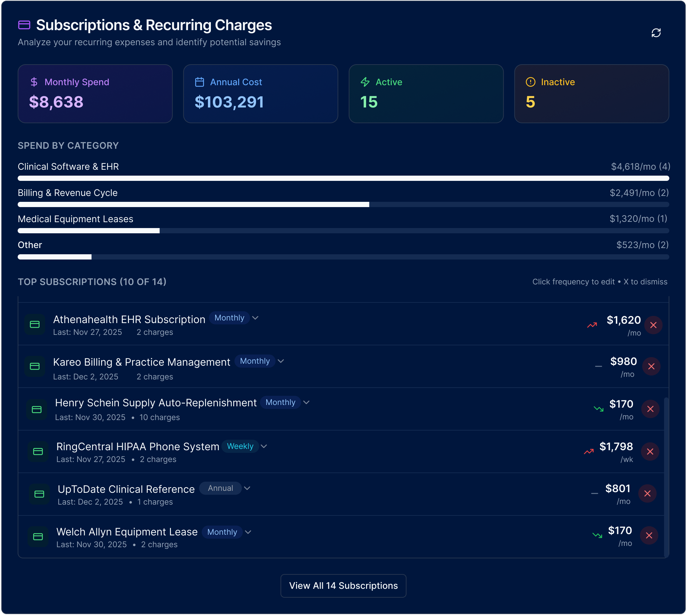Dismiss Welch Allyn Equipment Lease

click(649, 535)
